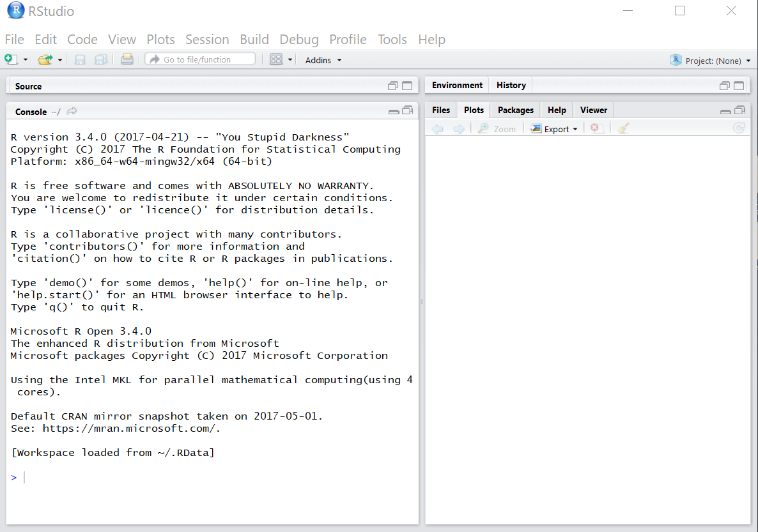Click the Print document icon
Image resolution: width=758 pixels, height=532 pixels.
127,59
